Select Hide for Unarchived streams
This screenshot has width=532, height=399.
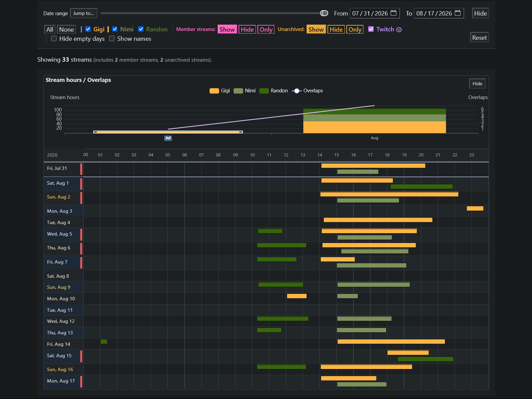click(x=336, y=30)
